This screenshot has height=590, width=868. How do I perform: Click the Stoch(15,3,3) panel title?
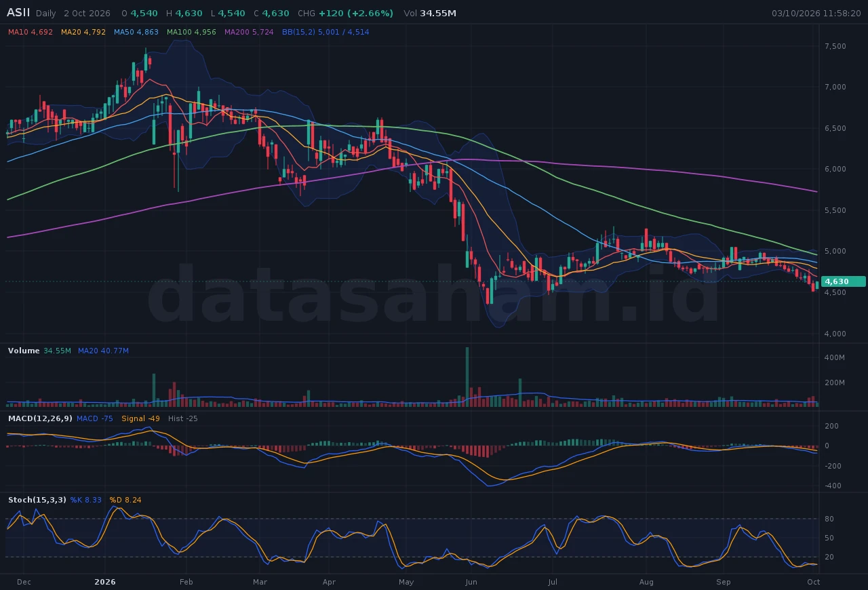pyautogui.click(x=37, y=500)
